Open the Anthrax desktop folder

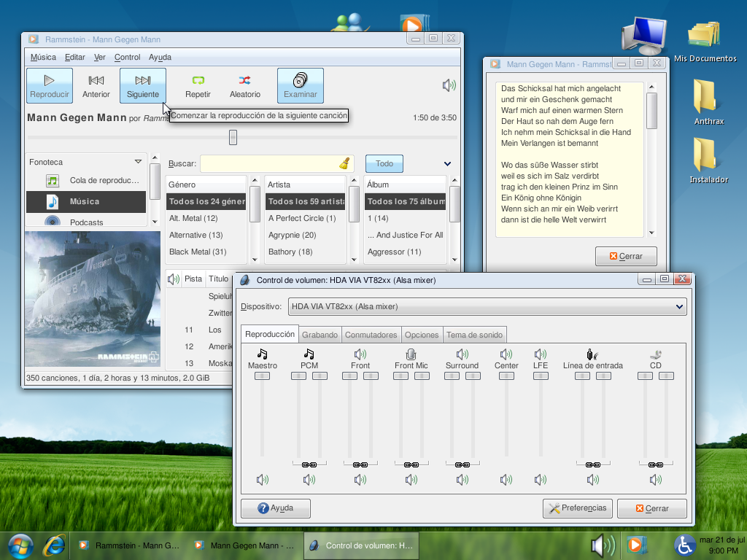pyautogui.click(x=708, y=102)
